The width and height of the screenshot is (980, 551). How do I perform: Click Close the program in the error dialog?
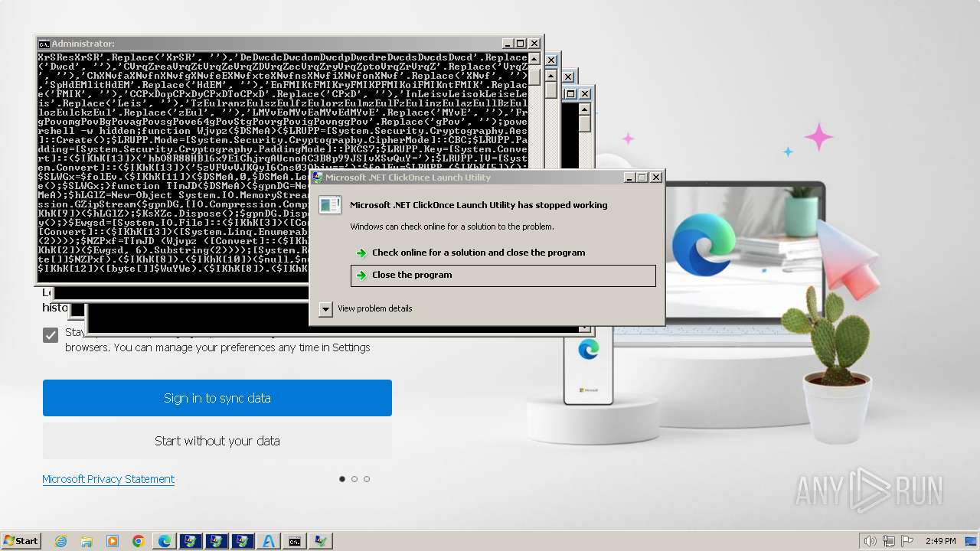click(503, 275)
